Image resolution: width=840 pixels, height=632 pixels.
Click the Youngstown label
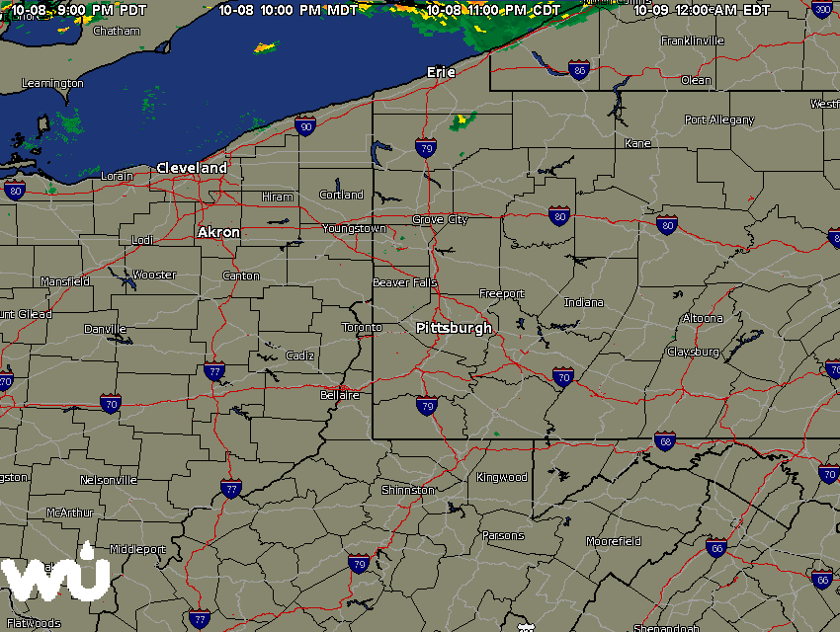pos(354,229)
